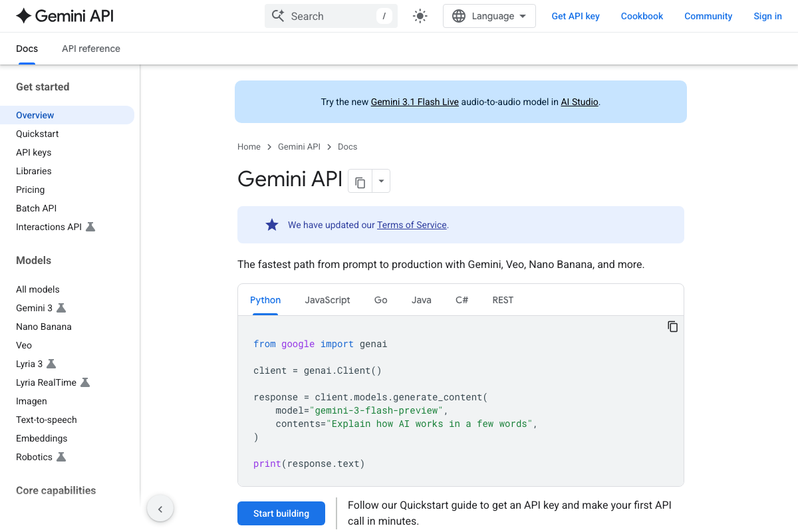Open the API reference tab
Image resolution: width=798 pixels, height=532 pixels.
pyautogui.click(x=90, y=48)
